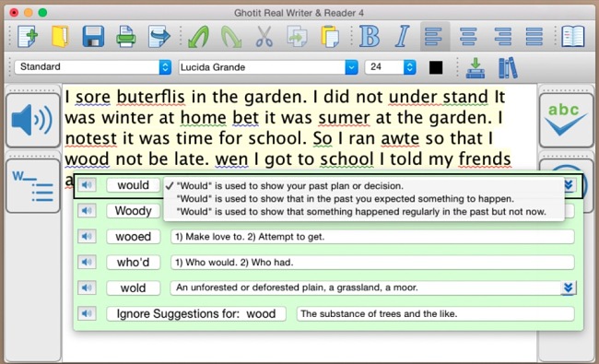Expand more definitions for 'wold'
599x364 pixels.
[568, 288]
